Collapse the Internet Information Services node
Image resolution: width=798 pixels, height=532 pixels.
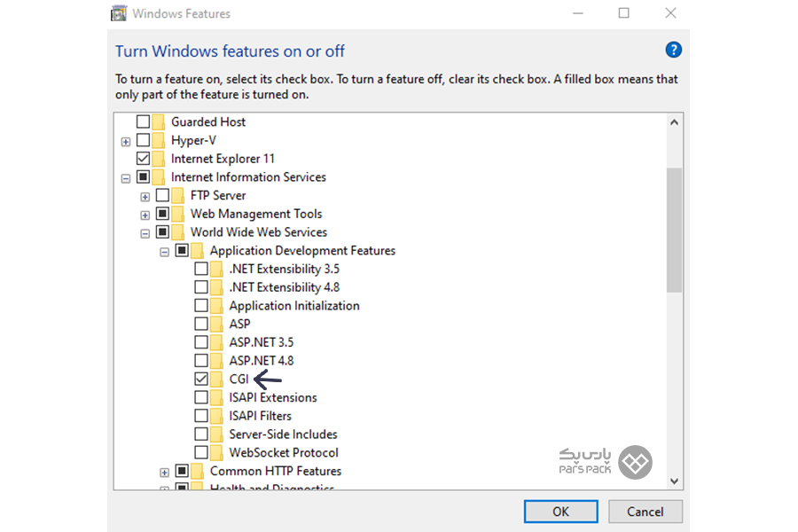coord(126,179)
